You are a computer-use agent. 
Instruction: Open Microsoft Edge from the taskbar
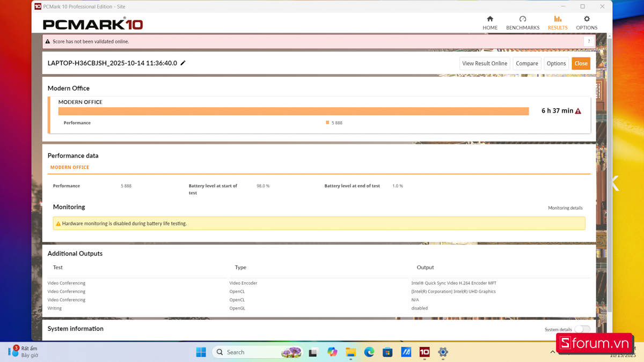(369, 352)
